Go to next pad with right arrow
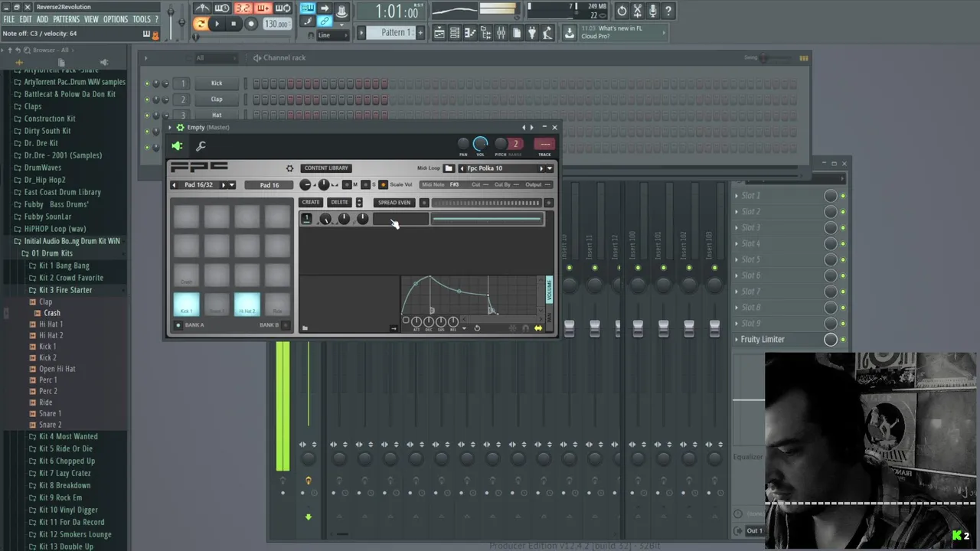This screenshot has height=551, width=980. 224,185
